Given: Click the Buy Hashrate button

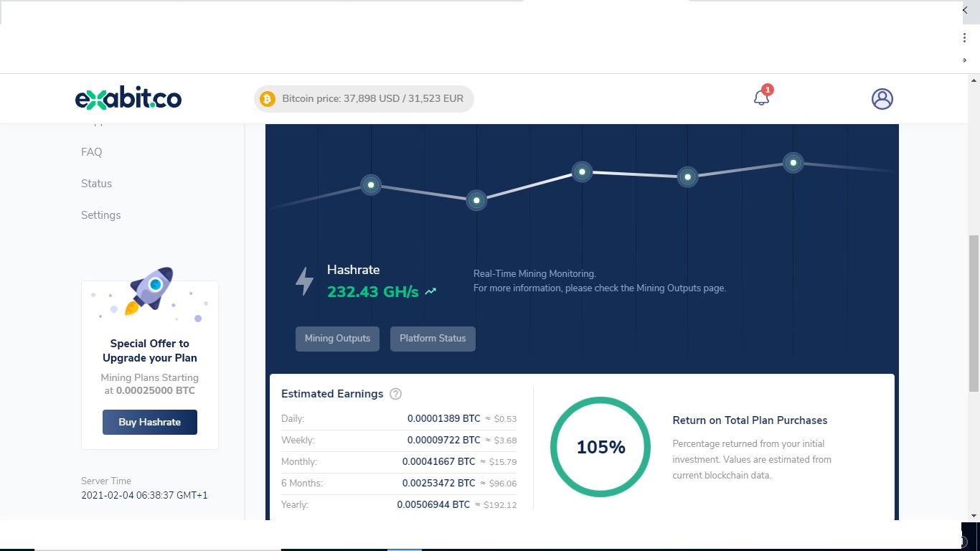Looking at the screenshot, I should coord(150,422).
